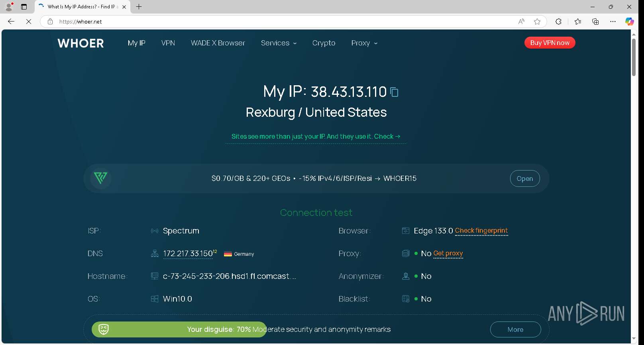The height and width of the screenshot is (345, 644).
Task: Open the tab actions menu icon
Action: (24, 7)
